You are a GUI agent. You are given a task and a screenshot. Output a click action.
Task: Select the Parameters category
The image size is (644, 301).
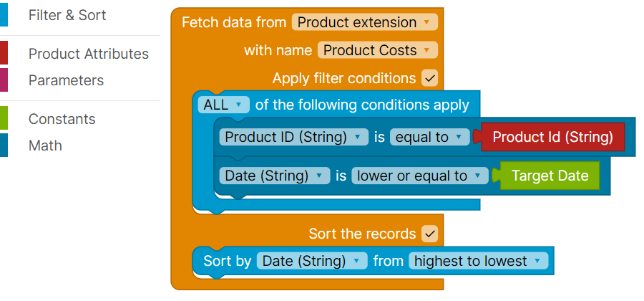(66, 80)
